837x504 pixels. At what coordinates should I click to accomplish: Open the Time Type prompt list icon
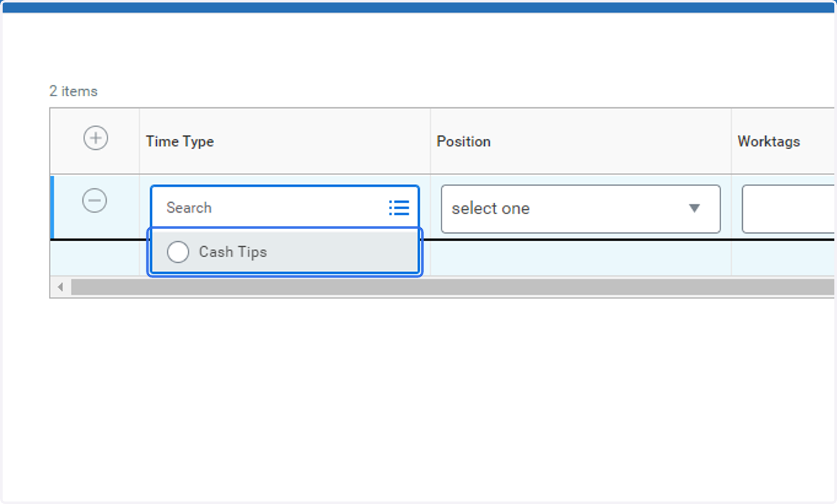click(x=399, y=208)
